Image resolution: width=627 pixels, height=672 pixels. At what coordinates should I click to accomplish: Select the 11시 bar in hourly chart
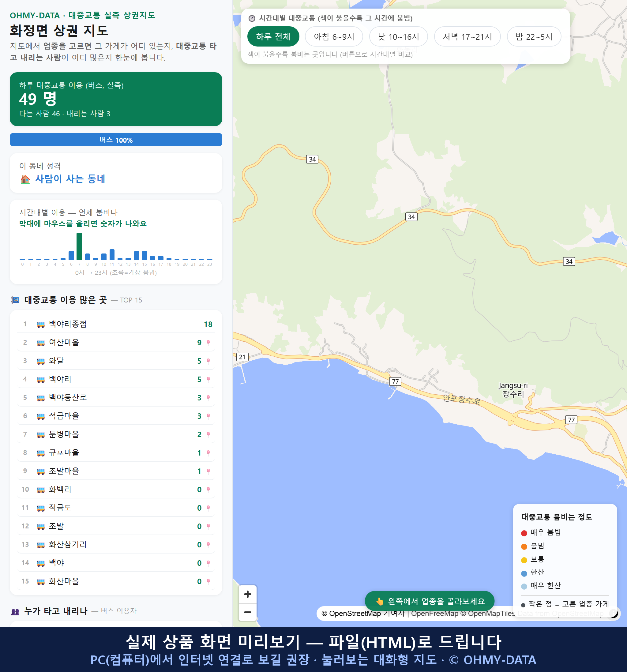tap(112, 254)
